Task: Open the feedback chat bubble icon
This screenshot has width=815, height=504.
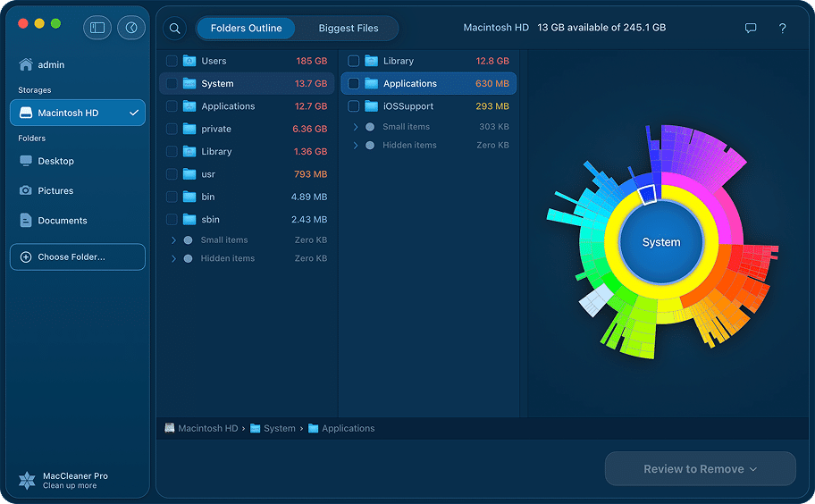Action: [x=751, y=29]
